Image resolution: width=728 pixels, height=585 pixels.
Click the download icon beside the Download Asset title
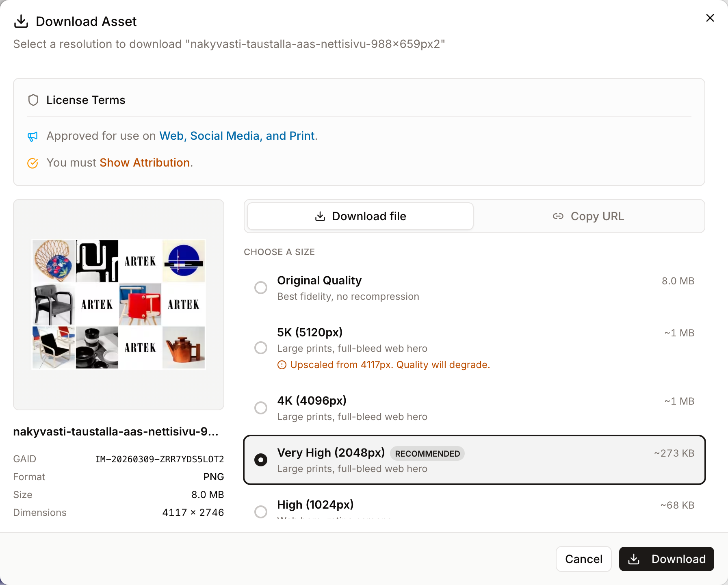click(x=21, y=22)
